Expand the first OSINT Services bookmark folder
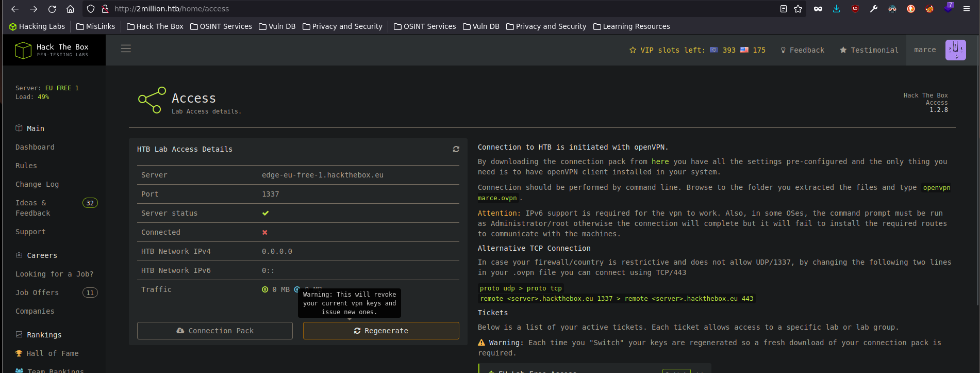Screen dimensions: 980x373 click(221, 26)
